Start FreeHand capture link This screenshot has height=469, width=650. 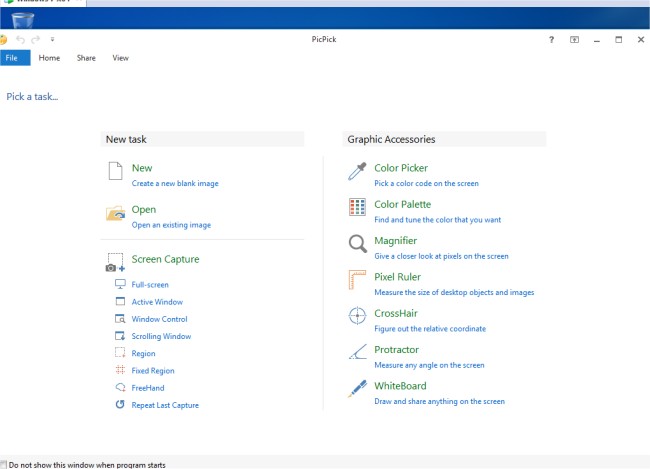(x=148, y=388)
